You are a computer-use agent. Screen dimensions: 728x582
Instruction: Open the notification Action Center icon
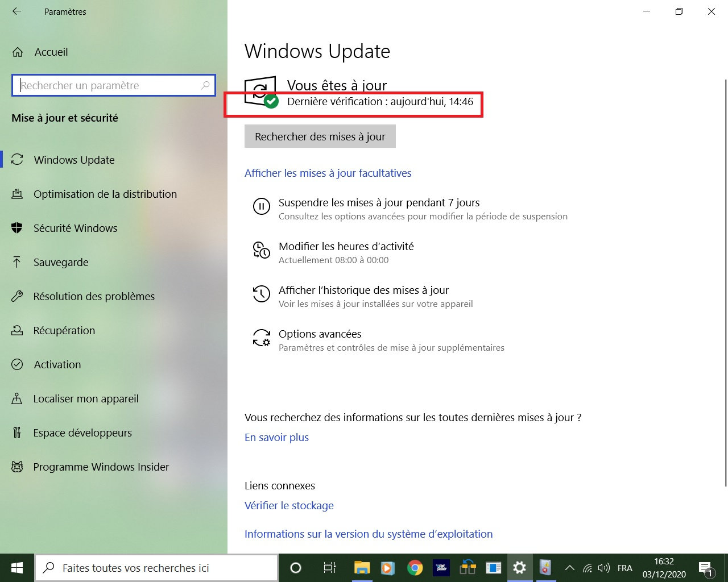point(706,568)
